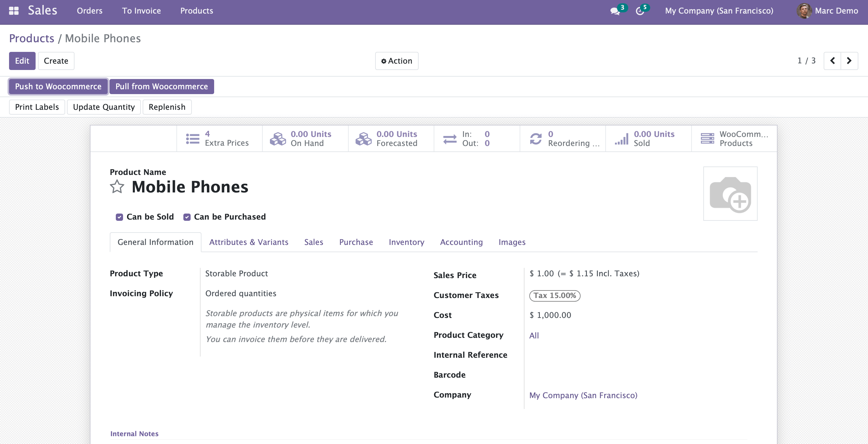Click the product image placeholder

(x=730, y=194)
